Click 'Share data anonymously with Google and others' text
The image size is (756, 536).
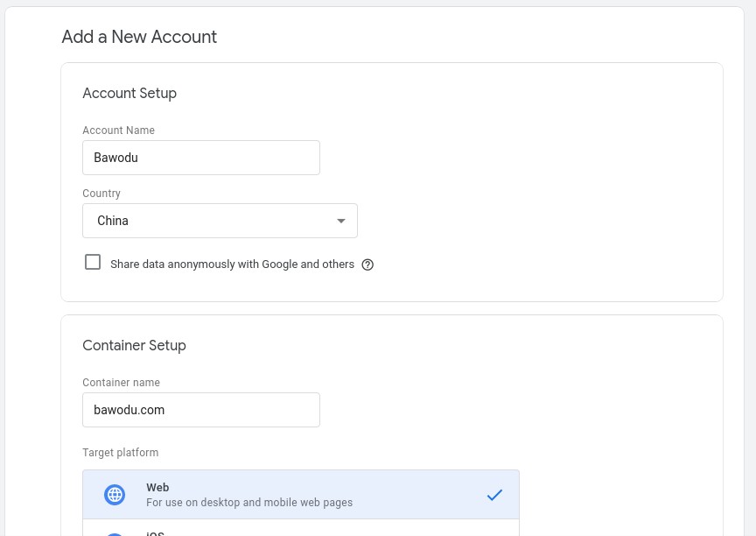coord(232,264)
